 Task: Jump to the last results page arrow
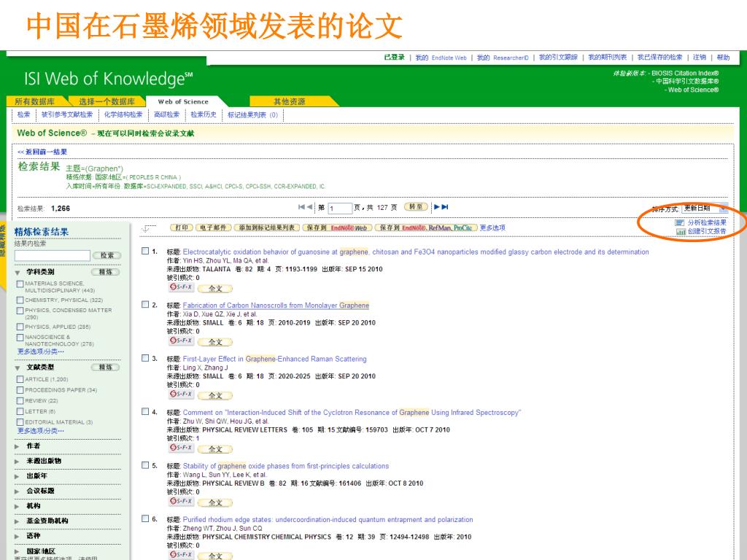(x=445, y=206)
